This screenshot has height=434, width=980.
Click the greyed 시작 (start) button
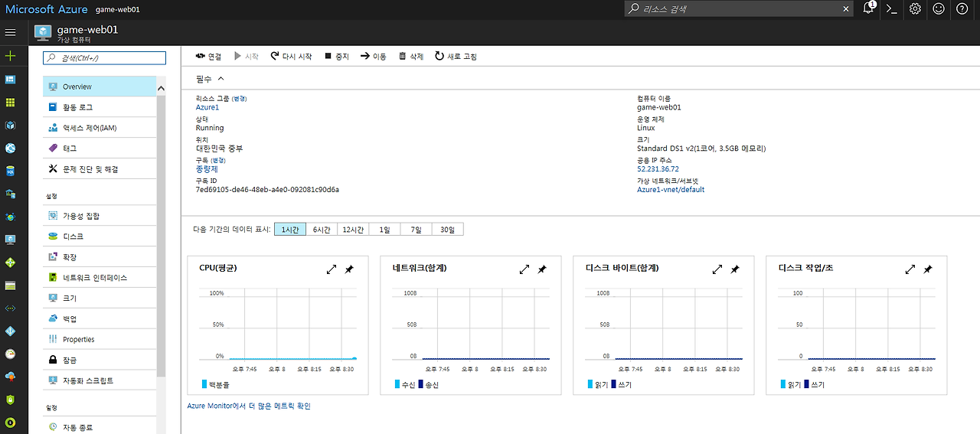point(247,57)
